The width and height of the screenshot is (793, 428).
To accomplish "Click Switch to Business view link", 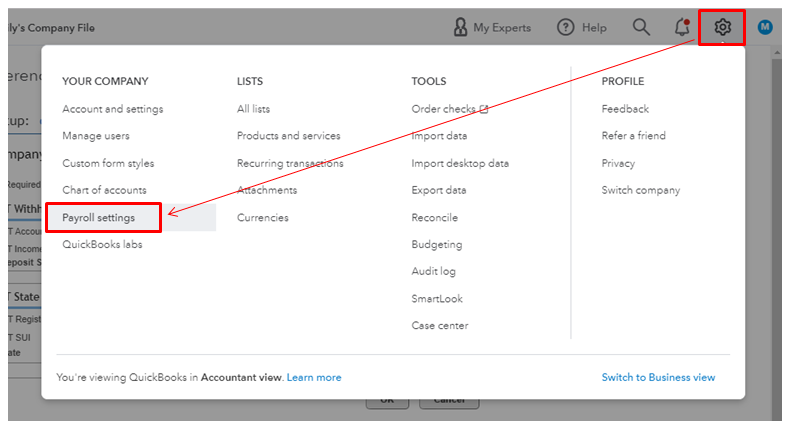I will coord(658,377).
